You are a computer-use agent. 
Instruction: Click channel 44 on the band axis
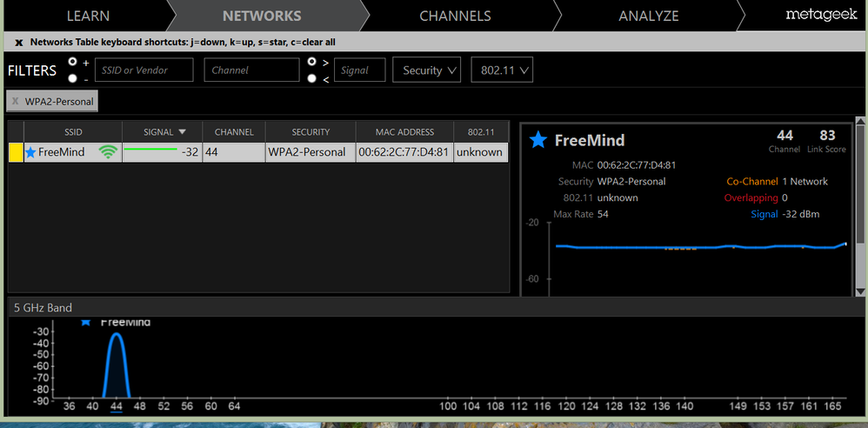[116, 406]
